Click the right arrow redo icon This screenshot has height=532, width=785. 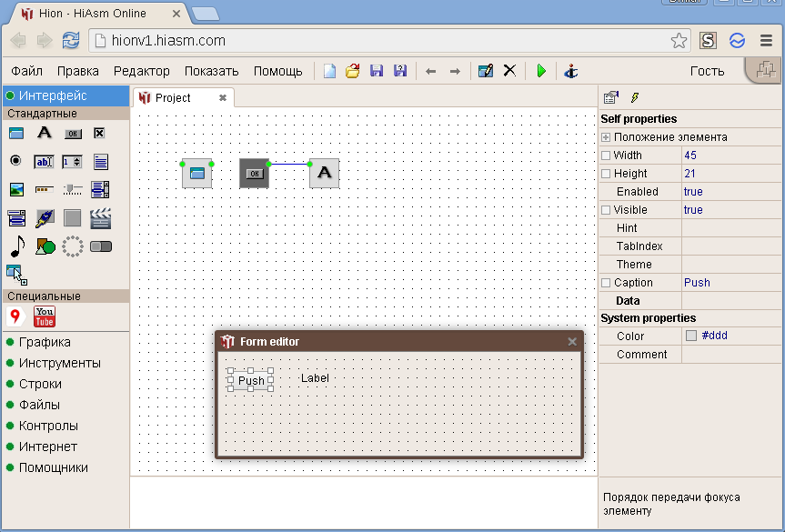click(x=455, y=72)
